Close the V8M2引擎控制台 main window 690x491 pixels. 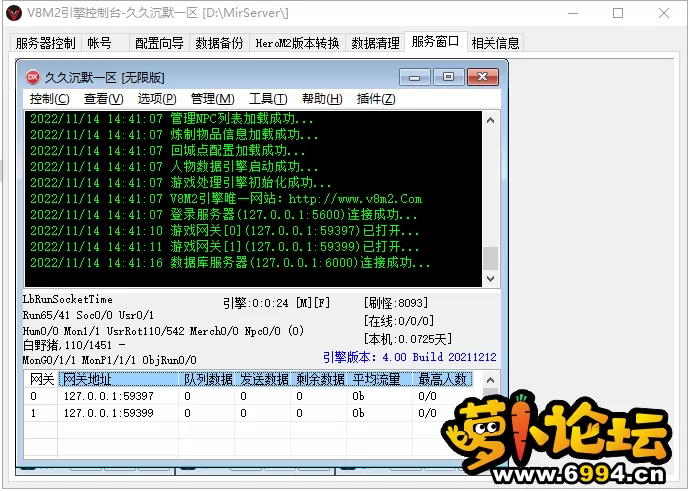pyautogui.click(x=664, y=13)
